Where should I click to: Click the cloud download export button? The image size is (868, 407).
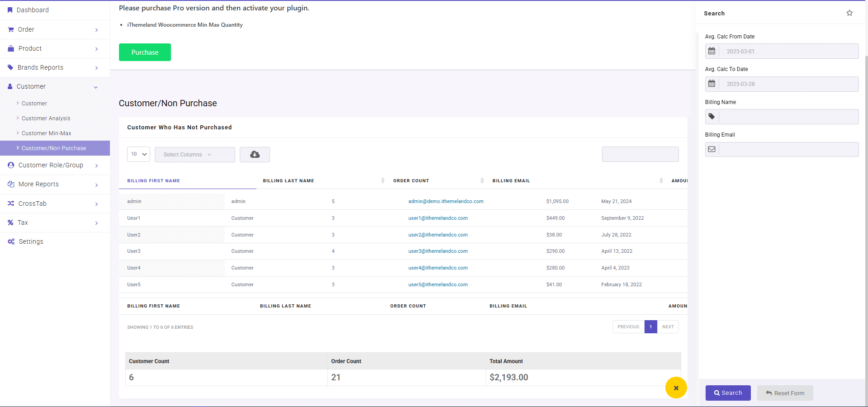[x=255, y=155]
